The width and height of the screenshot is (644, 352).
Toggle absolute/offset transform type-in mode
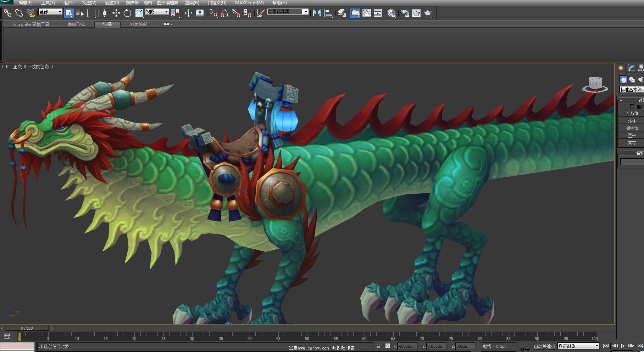[x=388, y=346]
